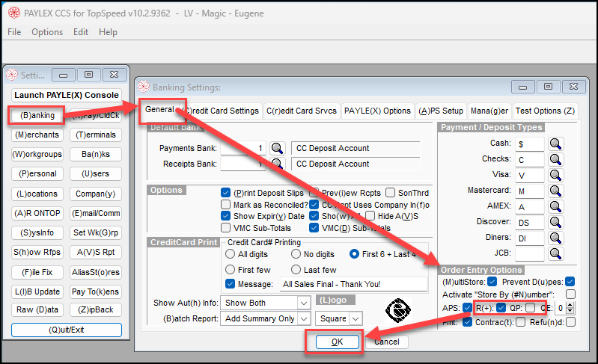The width and height of the screenshot is (598, 364).
Task: Toggle Show Expiry Date checkbox
Action: (x=225, y=216)
